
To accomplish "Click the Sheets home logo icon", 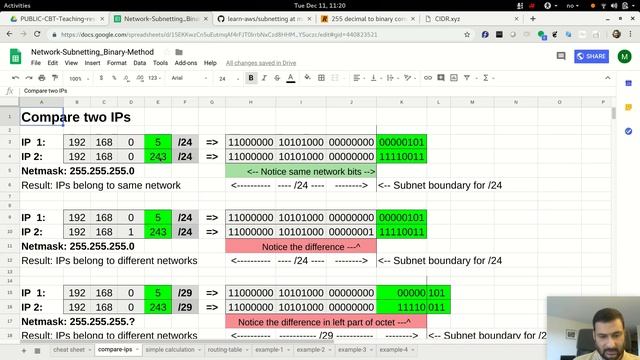I will (x=16, y=56).
